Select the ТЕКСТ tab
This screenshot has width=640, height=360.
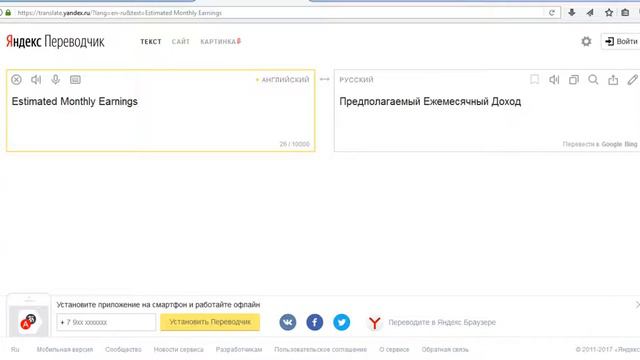coord(151,42)
